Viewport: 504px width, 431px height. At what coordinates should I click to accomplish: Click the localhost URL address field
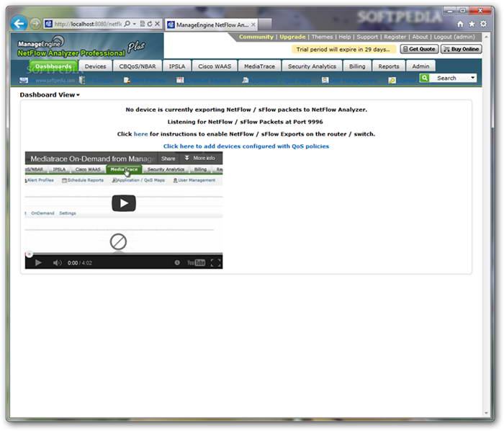[88, 24]
